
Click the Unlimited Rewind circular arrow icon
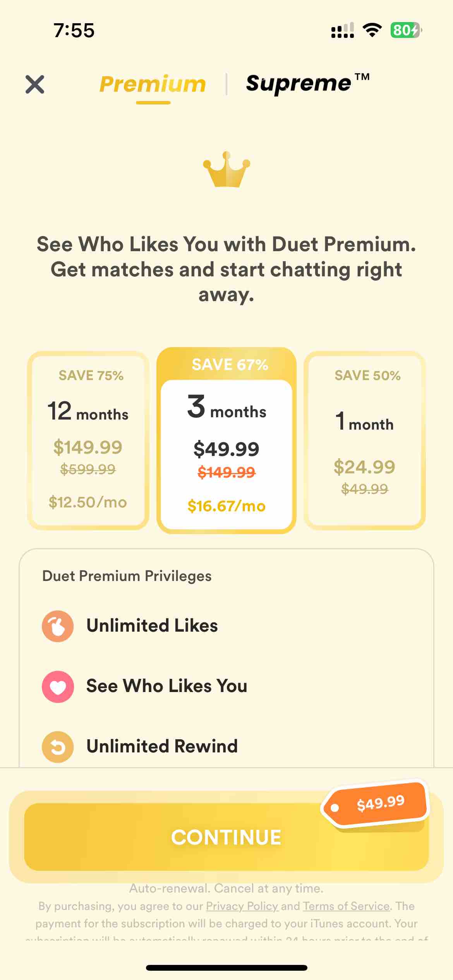[57, 746]
